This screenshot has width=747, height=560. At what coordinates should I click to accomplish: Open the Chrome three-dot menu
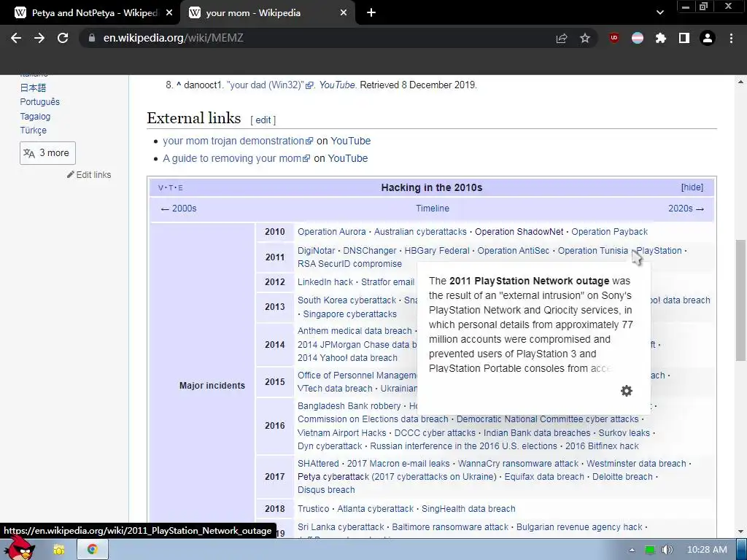pyautogui.click(x=731, y=38)
